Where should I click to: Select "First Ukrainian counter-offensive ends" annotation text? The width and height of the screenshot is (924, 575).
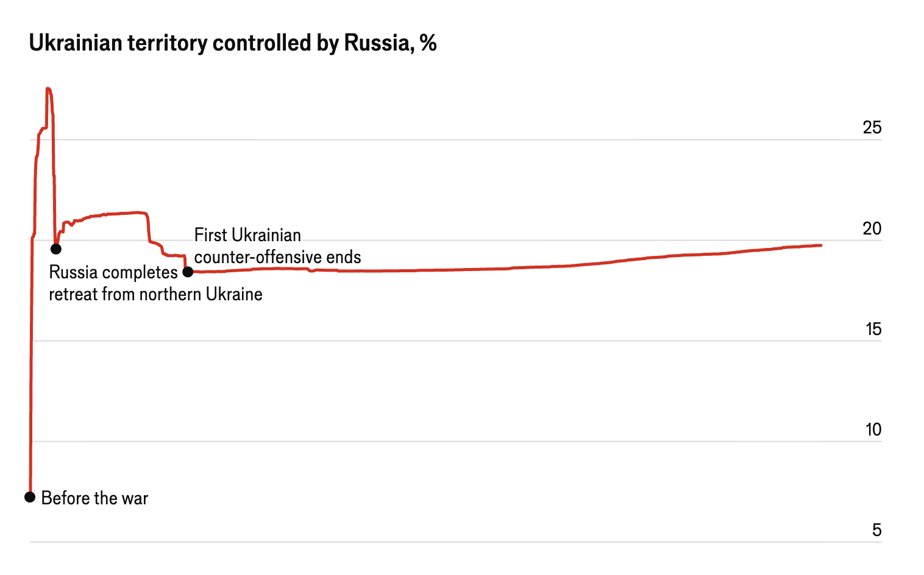(277, 246)
